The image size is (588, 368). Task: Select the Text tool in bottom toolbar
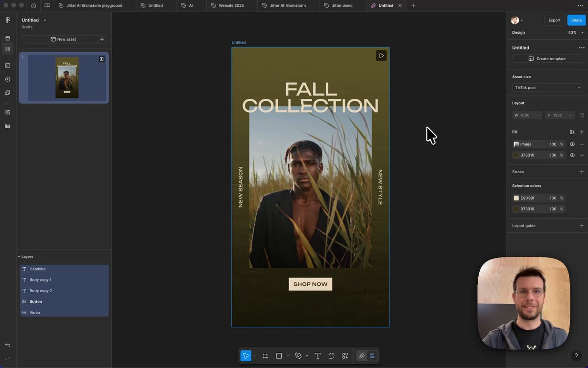point(318,356)
